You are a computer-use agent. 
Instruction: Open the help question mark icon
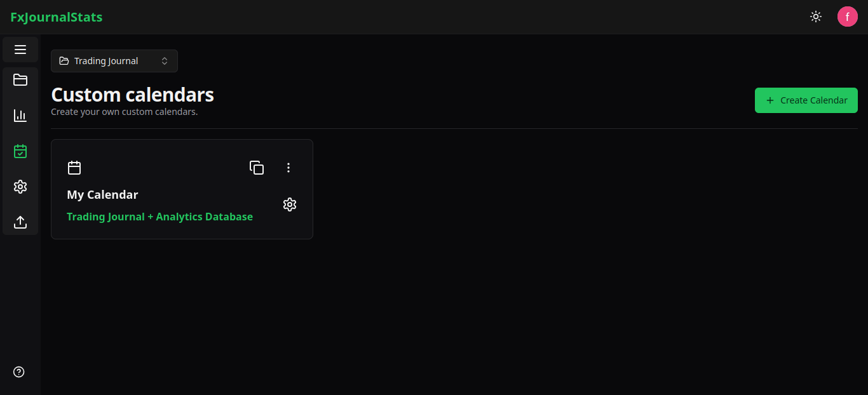[19, 372]
